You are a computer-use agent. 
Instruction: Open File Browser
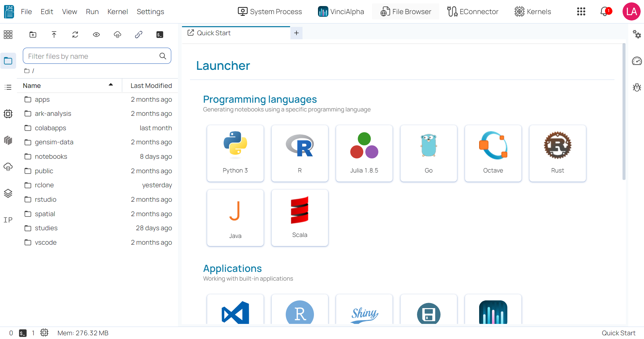pos(406,12)
